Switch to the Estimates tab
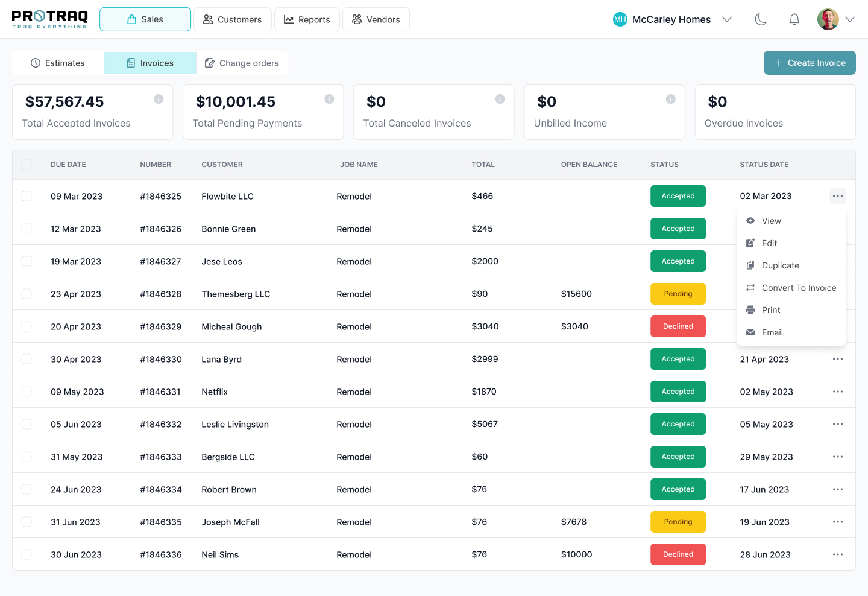 click(x=58, y=63)
